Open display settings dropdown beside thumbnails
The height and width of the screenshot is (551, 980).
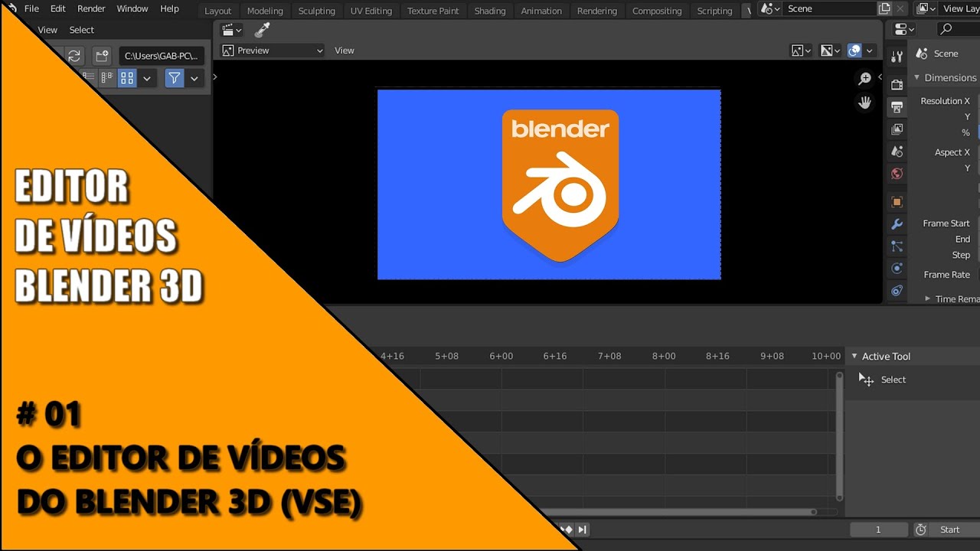click(146, 78)
